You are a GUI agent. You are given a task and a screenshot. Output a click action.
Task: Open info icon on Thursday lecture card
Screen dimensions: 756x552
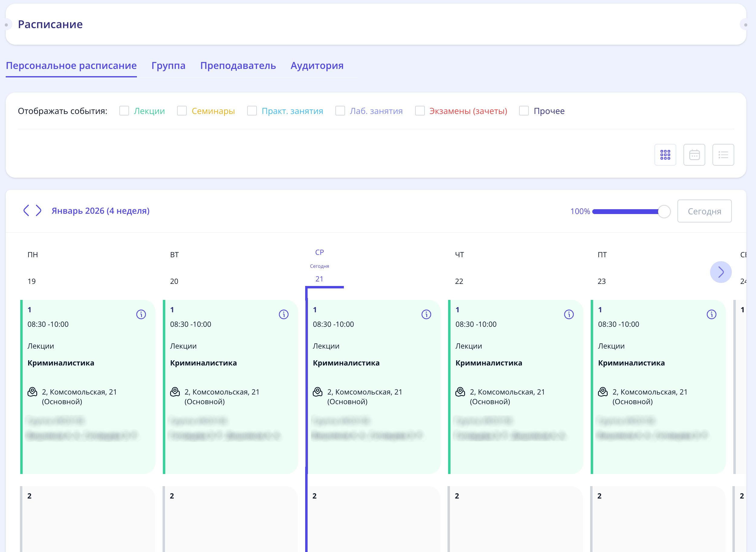coord(569,314)
